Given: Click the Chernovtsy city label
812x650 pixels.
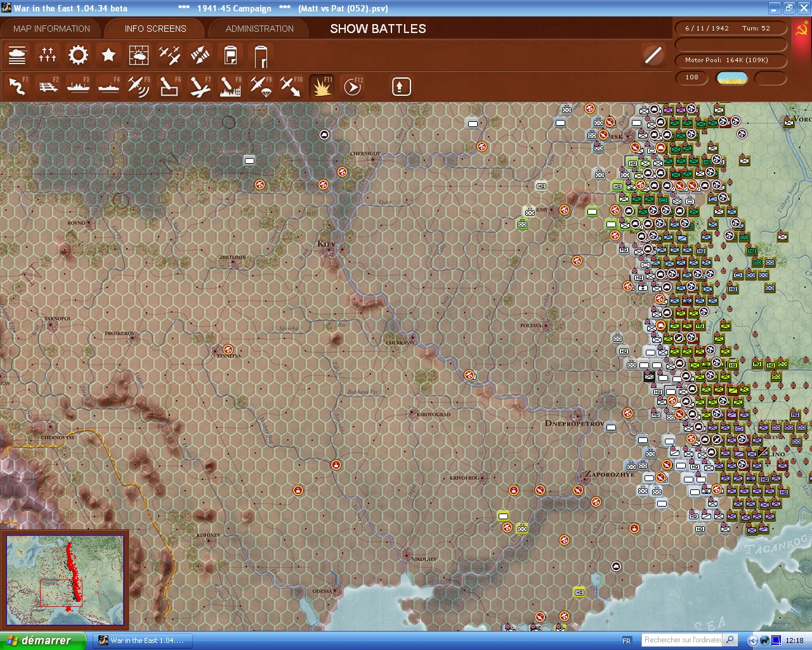Looking at the screenshot, I should pyautogui.click(x=57, y=437).
